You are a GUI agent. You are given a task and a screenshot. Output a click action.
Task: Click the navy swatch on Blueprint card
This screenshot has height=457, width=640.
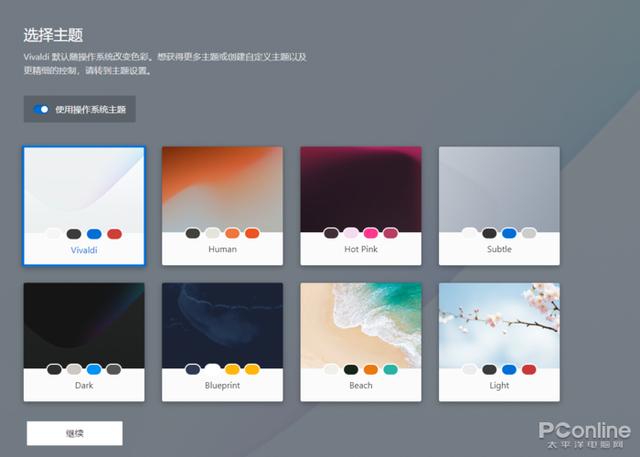point(193,369)
